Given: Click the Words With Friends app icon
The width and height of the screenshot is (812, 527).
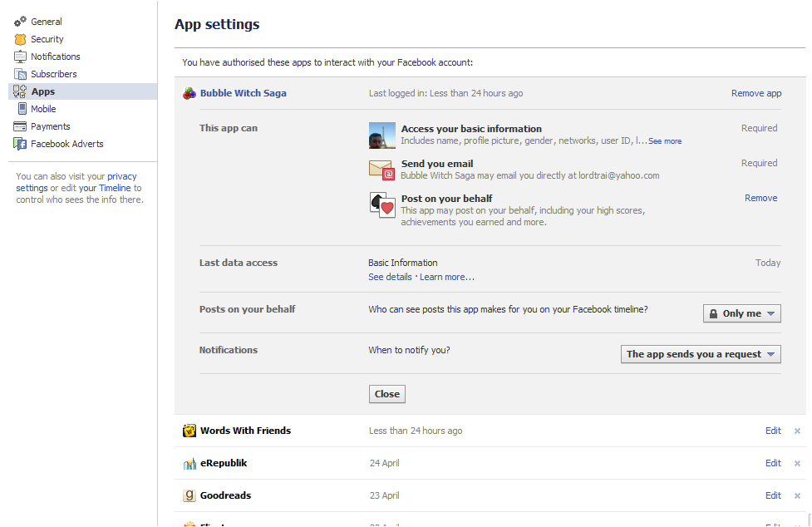Looking at the screenshot, I should point(189,431).
